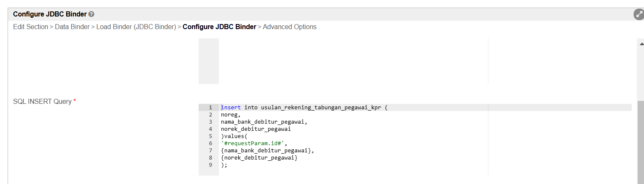Place cursor in the insert into statement line
Image resolution: width=644 pixels, height=184 pixels.
pos(304,108)
